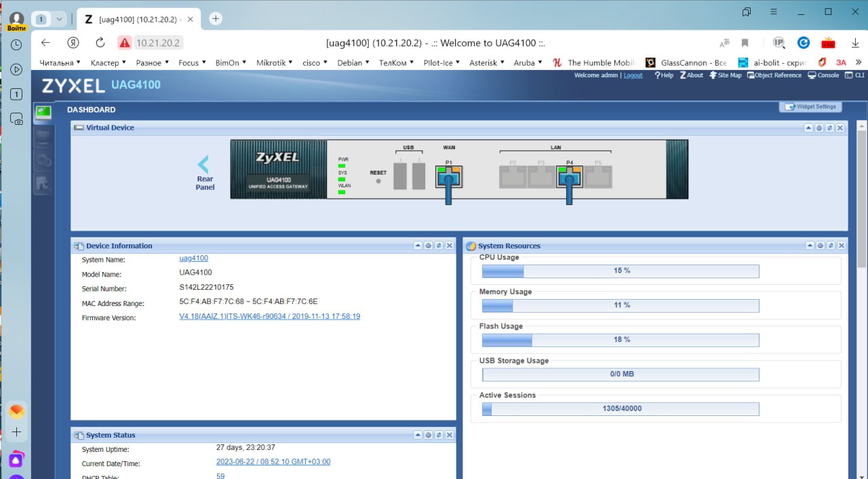
Task: Open refresh settings of System Status widget
Action: click(429, 435)
